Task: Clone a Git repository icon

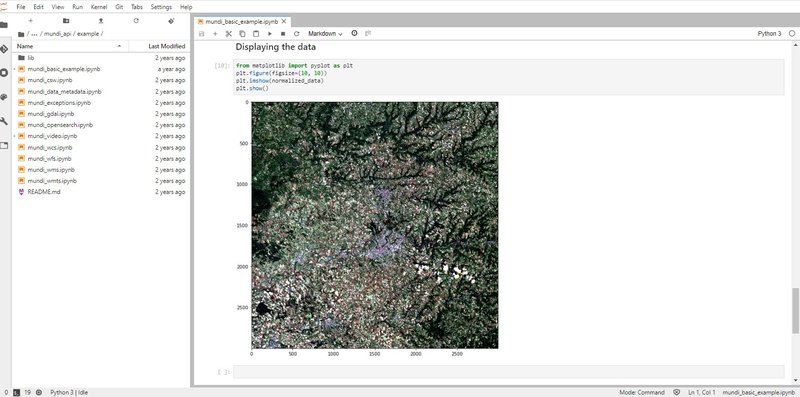Action: (x=171, y=21)
